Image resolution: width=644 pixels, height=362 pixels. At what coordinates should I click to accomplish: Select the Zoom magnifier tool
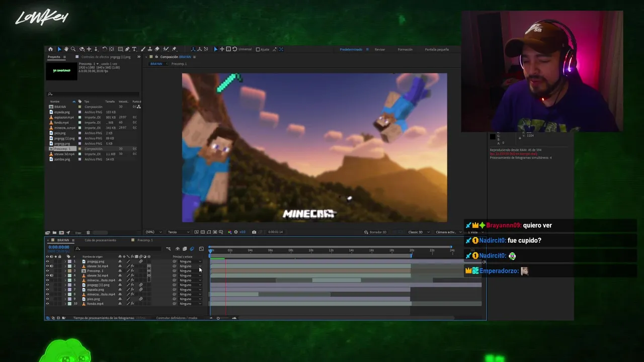[x=73, y=49]
